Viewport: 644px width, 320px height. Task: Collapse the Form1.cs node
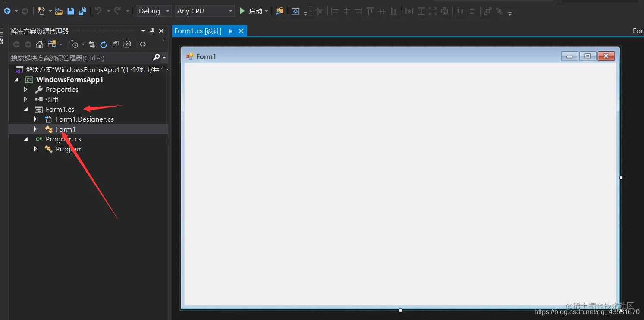[x=26, y=110]
